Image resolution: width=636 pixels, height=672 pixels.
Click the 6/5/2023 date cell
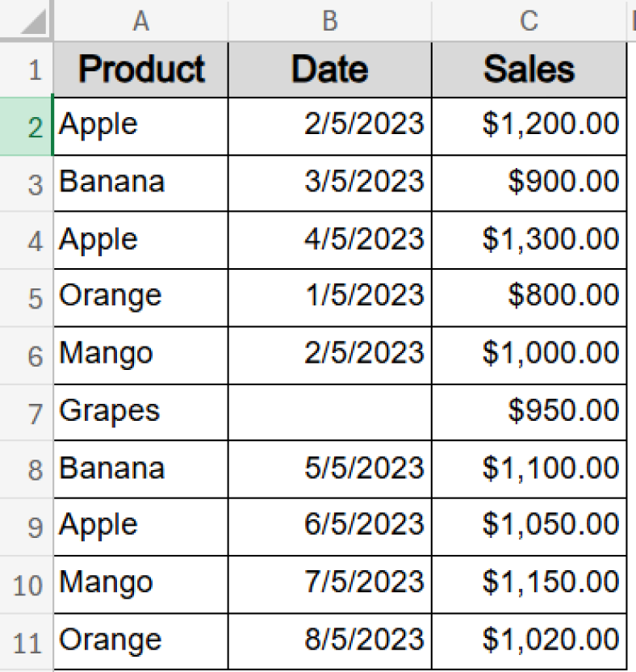tap(329, 526)
